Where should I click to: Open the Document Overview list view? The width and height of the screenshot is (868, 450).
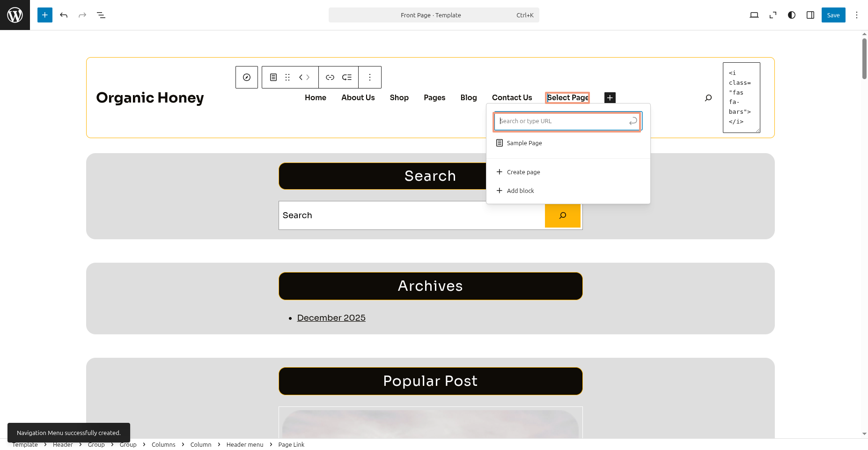point(101,15)
